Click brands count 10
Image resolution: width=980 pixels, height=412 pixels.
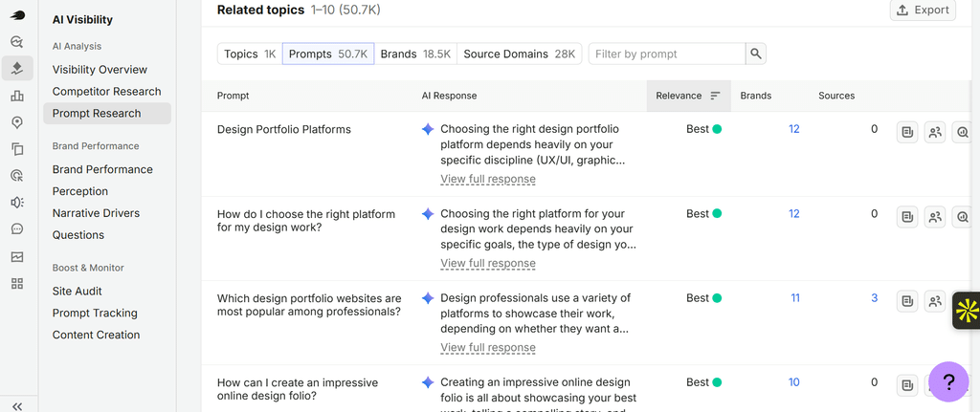coord(793,382)
